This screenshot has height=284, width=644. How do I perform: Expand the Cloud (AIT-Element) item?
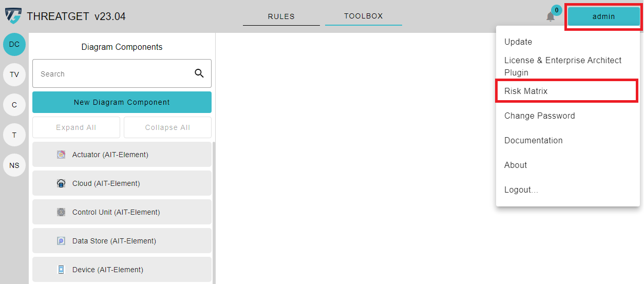122,183
